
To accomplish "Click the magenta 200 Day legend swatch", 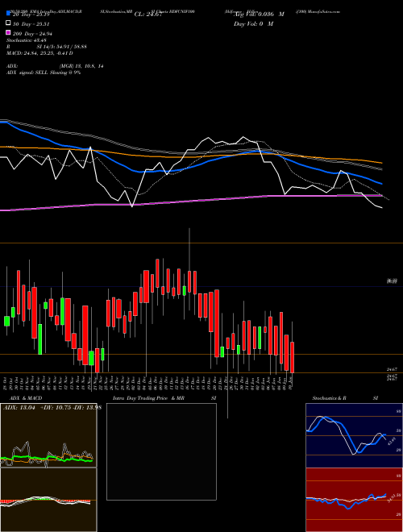I will 8,33.
